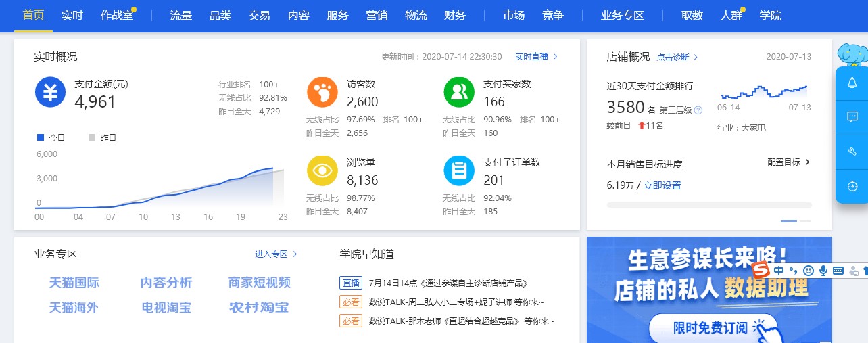
Task: Click the monthly sales target progress bar
Action: [709, 204]
